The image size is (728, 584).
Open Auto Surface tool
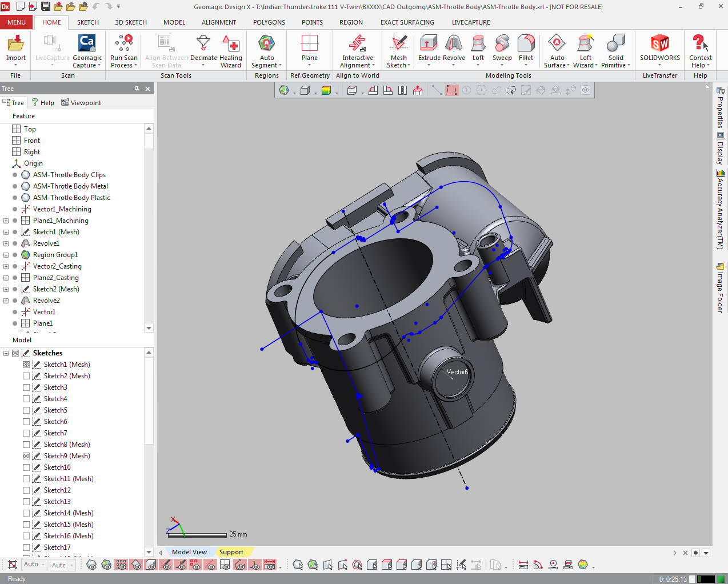pyautogui.click(x=557, y=50)
